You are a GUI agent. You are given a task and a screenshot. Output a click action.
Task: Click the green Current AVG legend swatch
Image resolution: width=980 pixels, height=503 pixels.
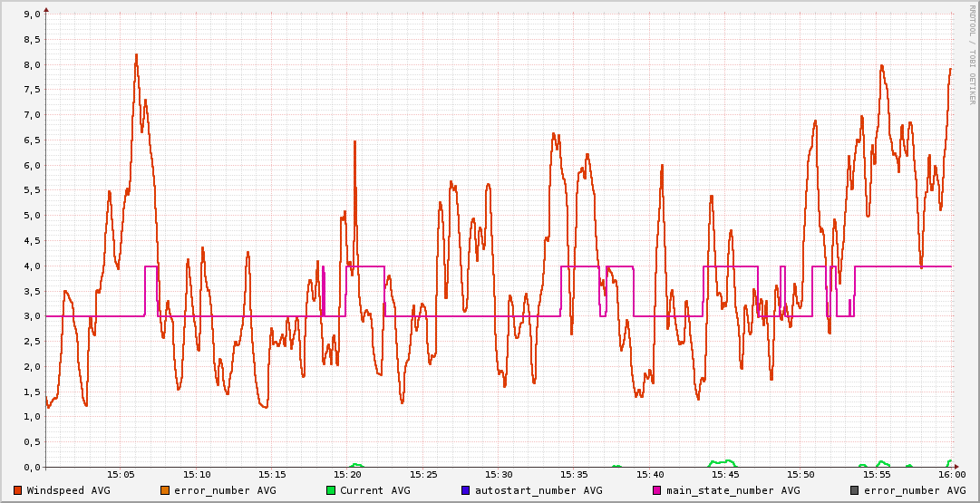331,490
